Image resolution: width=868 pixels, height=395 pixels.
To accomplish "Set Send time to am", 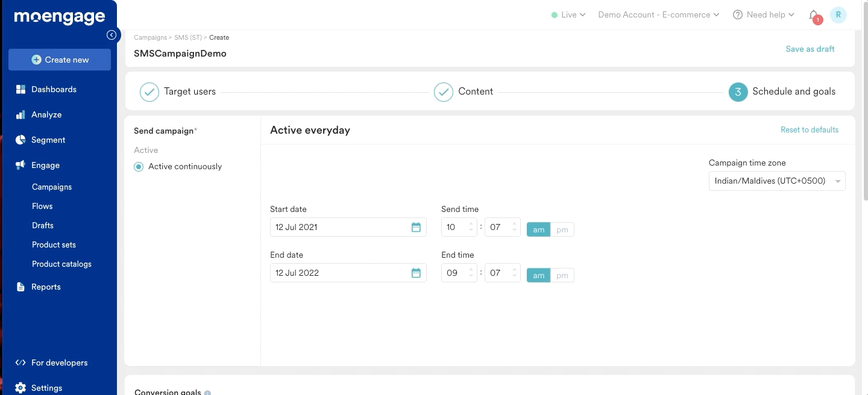I will click(538, 229).
